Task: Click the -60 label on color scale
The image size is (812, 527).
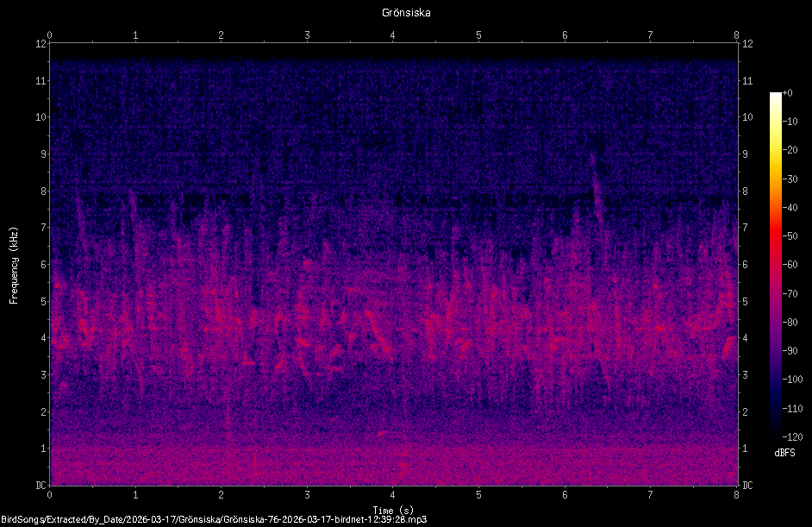Action: tap(790, 264)
